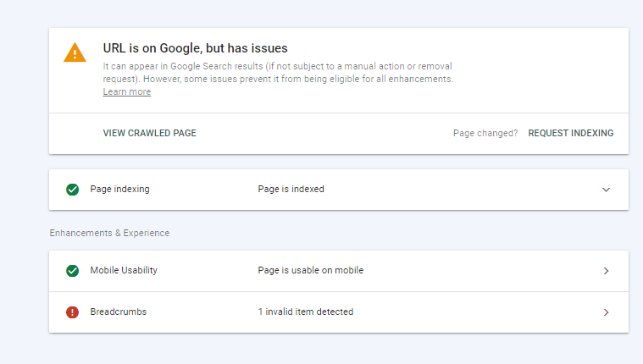Click the Page is indexed status text

click(x=291, y=189)
